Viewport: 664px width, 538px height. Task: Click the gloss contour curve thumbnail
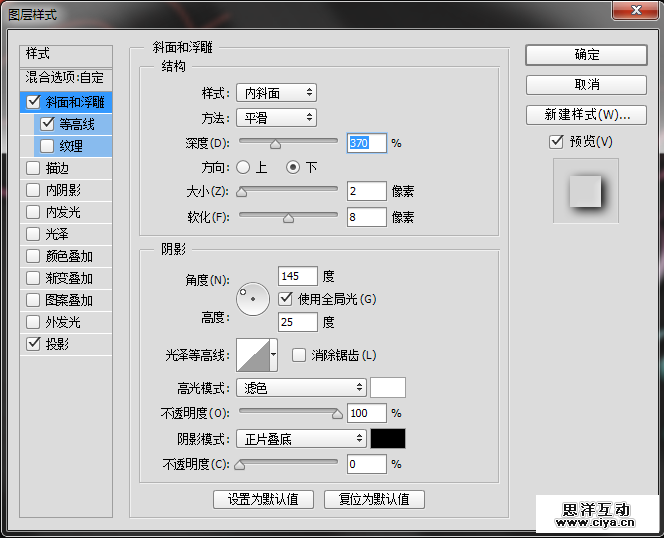[253, 355]
